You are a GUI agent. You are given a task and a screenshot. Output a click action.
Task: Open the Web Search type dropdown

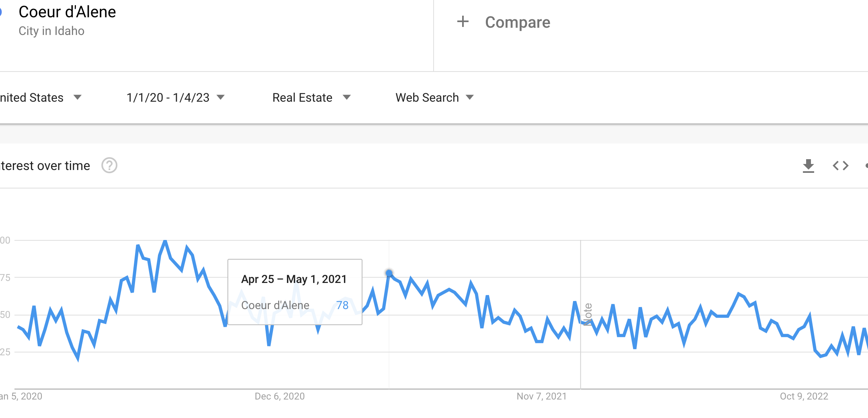[434, 98]
